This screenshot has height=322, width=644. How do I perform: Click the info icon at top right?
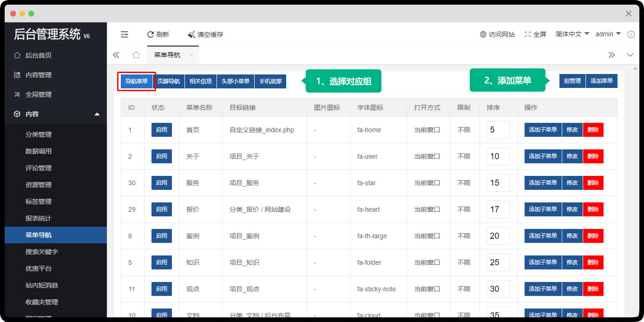click(x=631, y=34)
